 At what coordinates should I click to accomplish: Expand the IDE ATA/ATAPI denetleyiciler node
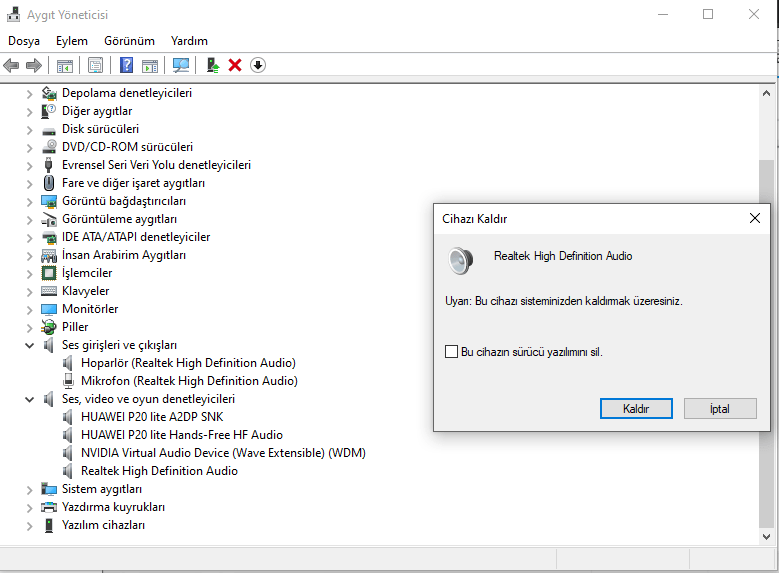(29, 238)
